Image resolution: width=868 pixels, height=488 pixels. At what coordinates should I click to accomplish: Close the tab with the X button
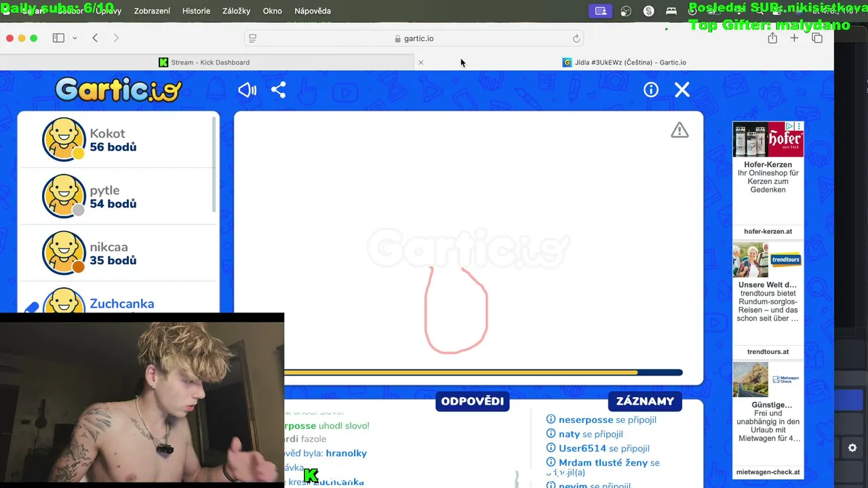[x=420, y=62]
